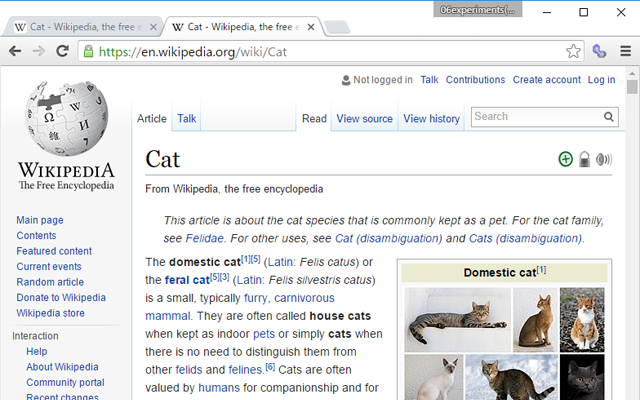Image resolution: width=640 pixels, height=400 pixels.
Task: Click the Log in link
Action: click(x=601, y=80)
